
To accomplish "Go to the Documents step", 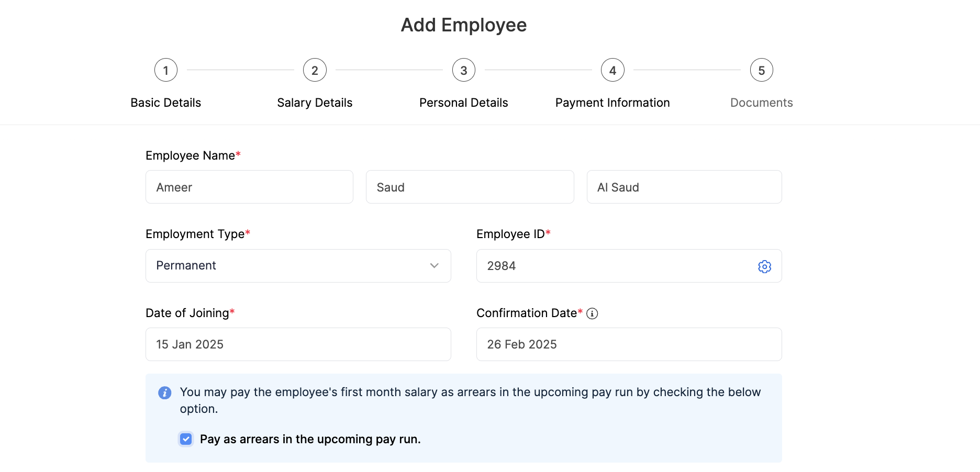I will 761,103.
